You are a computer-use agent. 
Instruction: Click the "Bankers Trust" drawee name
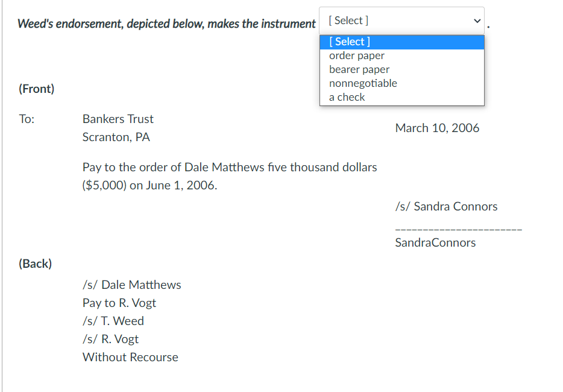(x=118, y=119)
